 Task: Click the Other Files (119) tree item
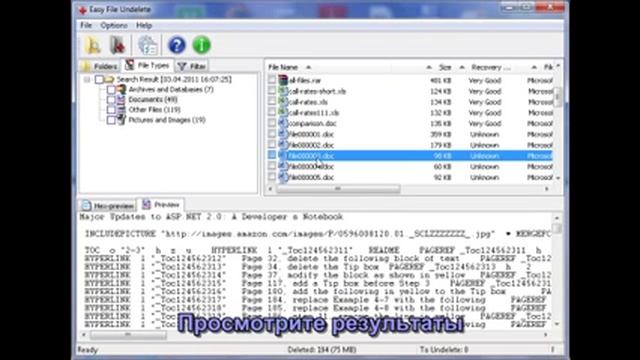154,109
